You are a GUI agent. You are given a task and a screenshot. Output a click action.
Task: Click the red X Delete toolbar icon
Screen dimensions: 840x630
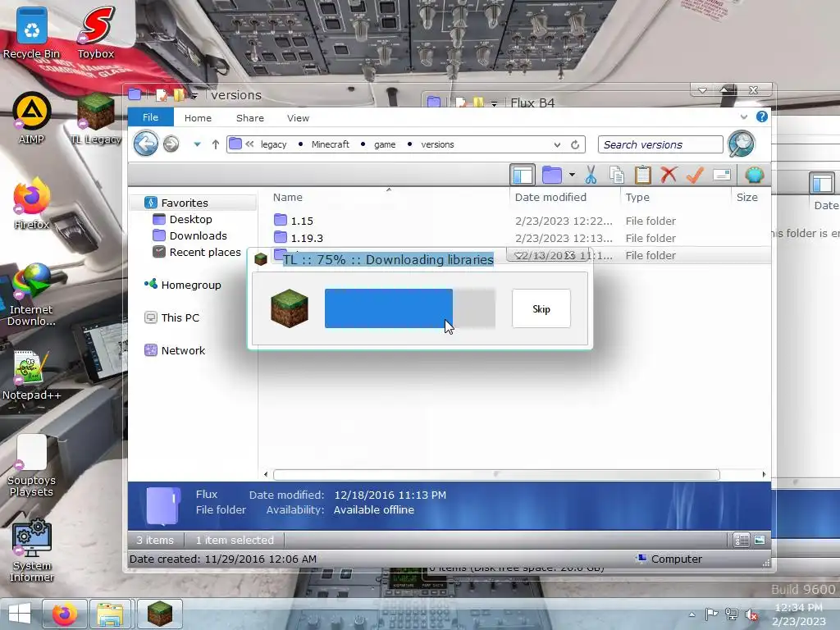pos(669,175)
